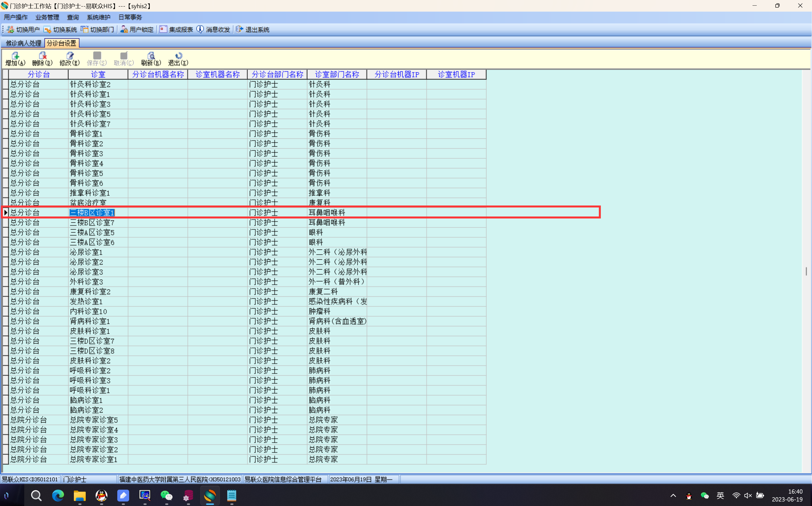812x506 pixels.
Task: Open the 系统维护 menu
Action: pyautogui.click(x=98, y=17)
